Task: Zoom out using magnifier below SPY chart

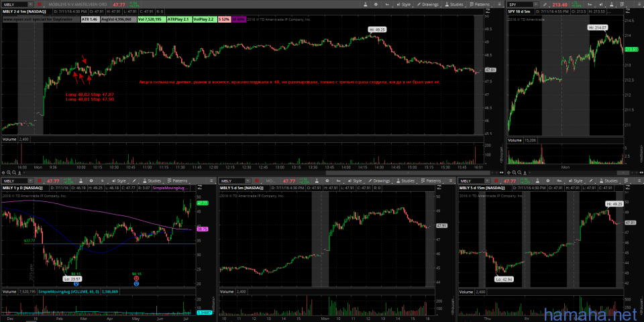Action: (x=519, y=172)
